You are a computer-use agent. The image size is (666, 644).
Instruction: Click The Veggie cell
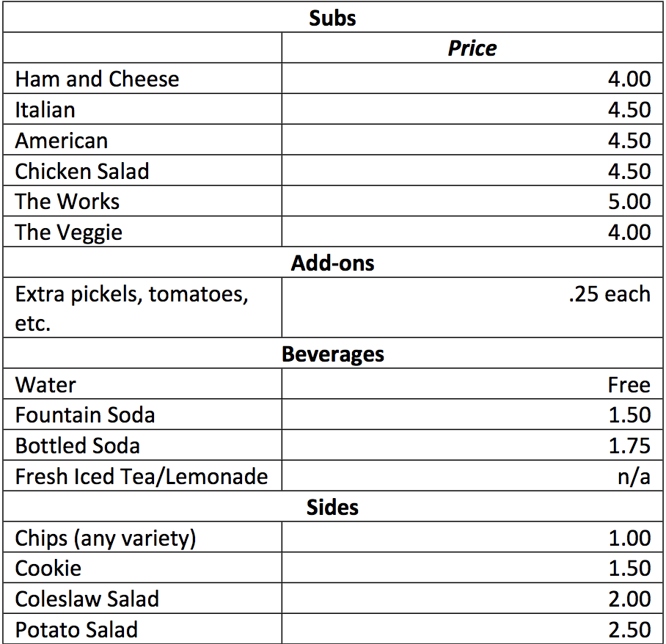pyautogui.click(x=69, y=233)
